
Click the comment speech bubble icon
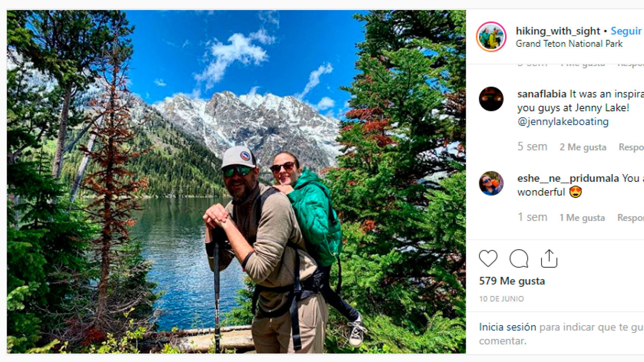pyautogui.click(x=519, y=259)
